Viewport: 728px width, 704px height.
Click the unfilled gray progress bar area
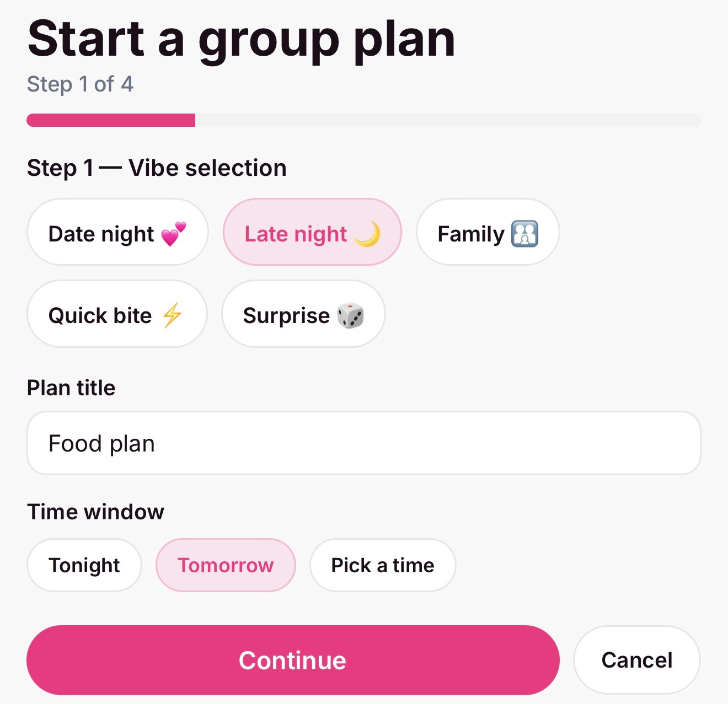click(447, 120)
